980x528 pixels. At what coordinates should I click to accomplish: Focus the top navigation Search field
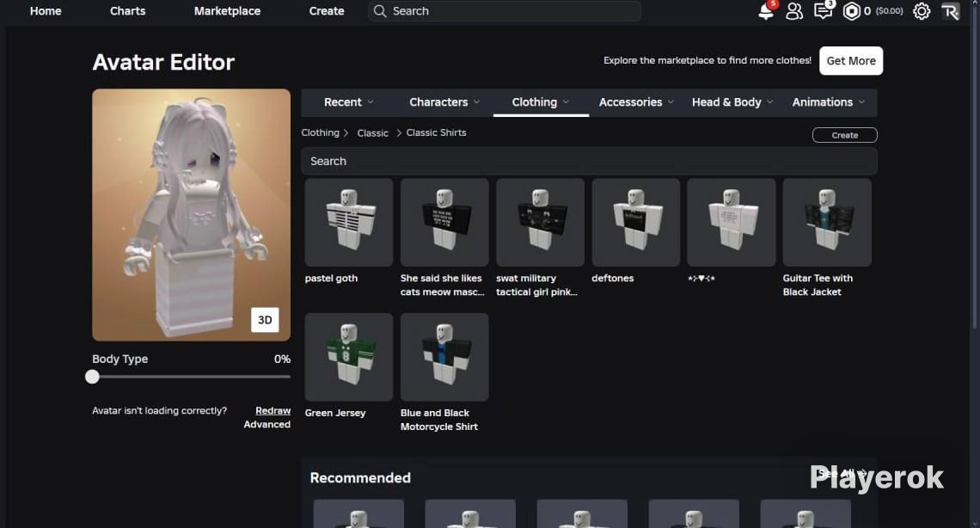pos(505,11)
